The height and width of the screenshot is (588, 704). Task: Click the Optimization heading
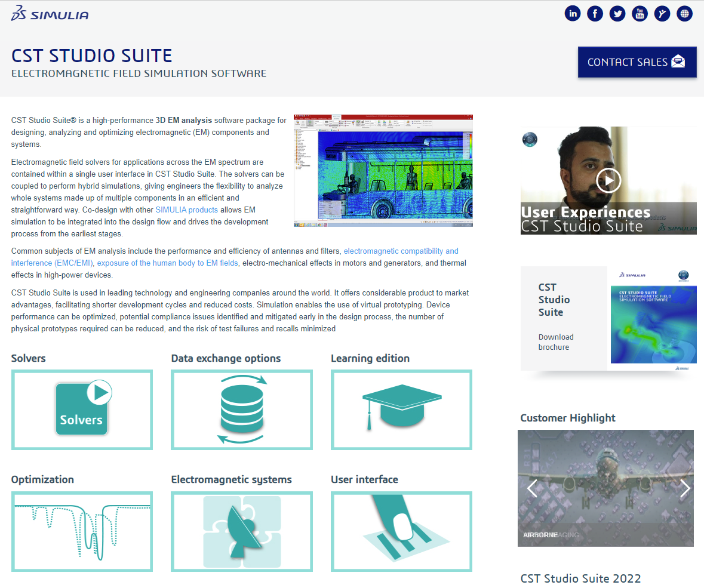click(x=42, y=479)
